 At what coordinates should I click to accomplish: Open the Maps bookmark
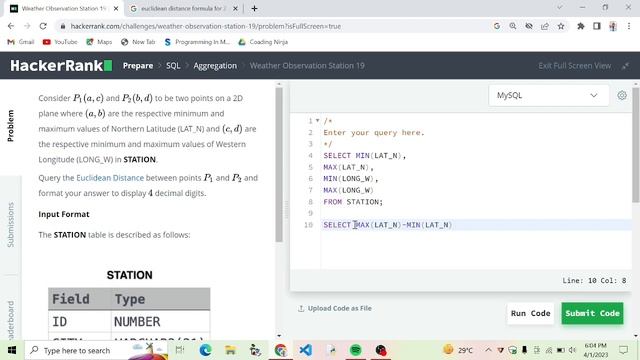(99, 42)
